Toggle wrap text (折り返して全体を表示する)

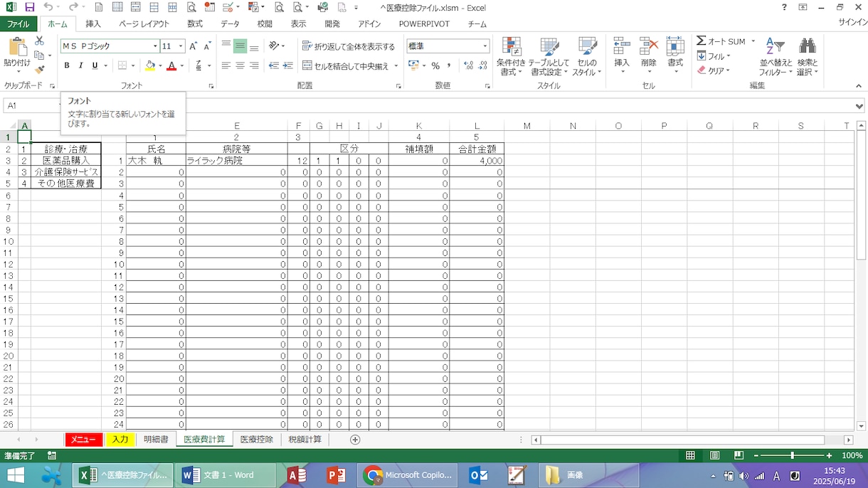[349, 46]
